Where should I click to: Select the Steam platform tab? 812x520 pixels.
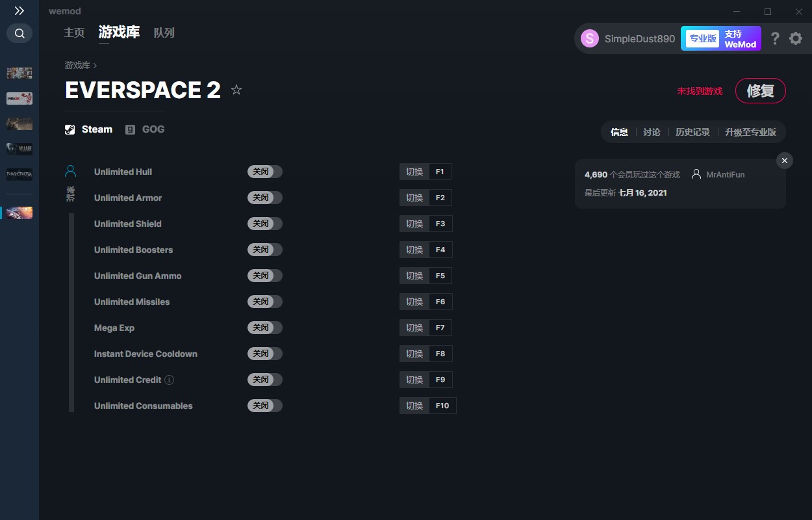click(x=89, y=129)
